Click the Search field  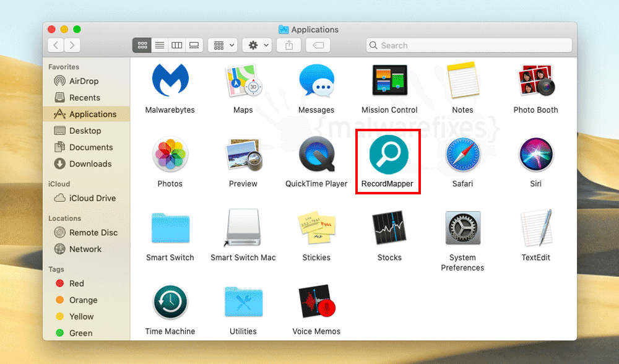469,45
